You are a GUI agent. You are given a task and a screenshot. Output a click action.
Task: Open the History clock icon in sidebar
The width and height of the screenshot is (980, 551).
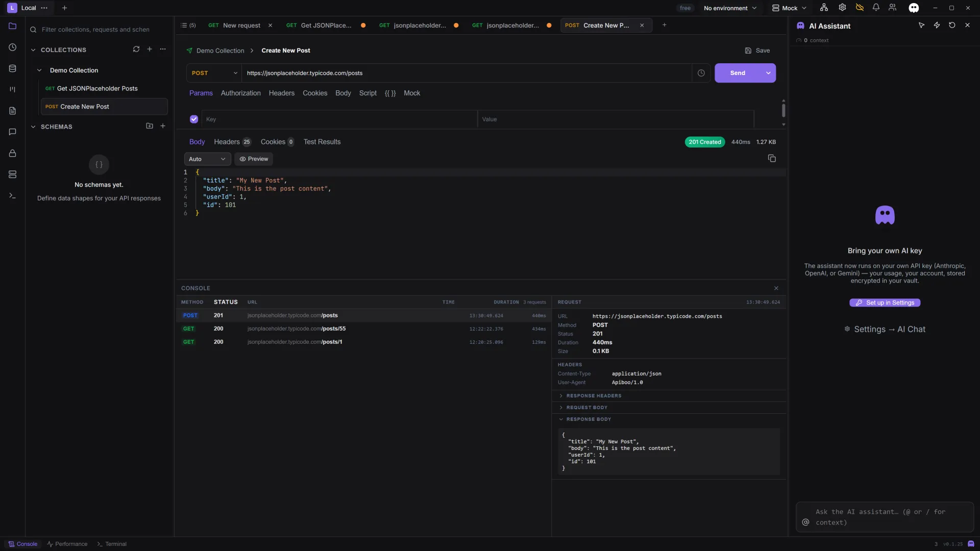point(13,47)
